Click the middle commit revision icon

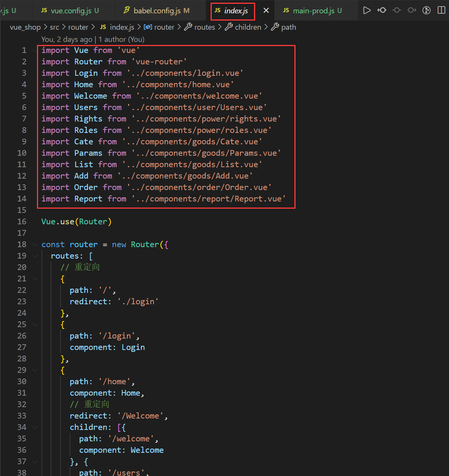tap(397, 10)
